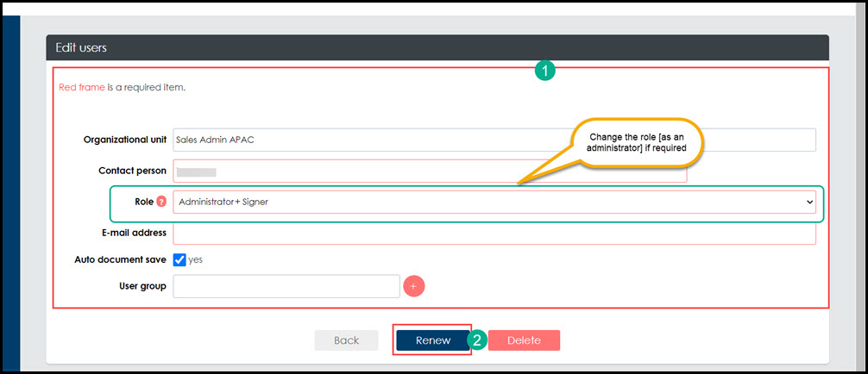Click the "Auto document save" label
Viewport: 868px width, 374px height.
click(120, 259)
